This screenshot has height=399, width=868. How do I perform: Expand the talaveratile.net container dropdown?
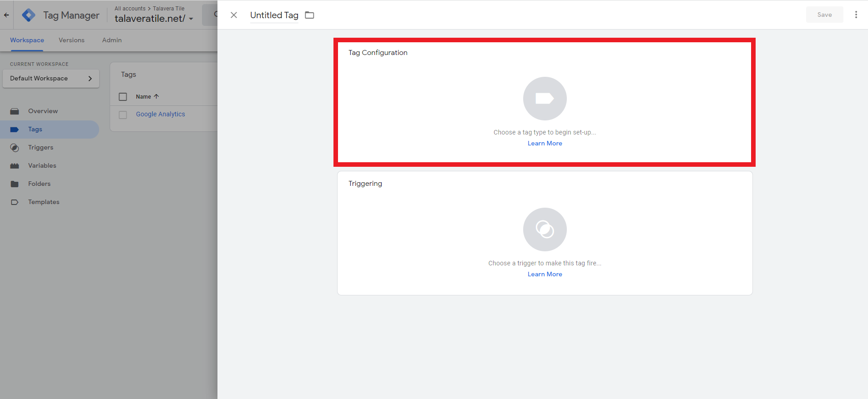click(x=191, y=19)
